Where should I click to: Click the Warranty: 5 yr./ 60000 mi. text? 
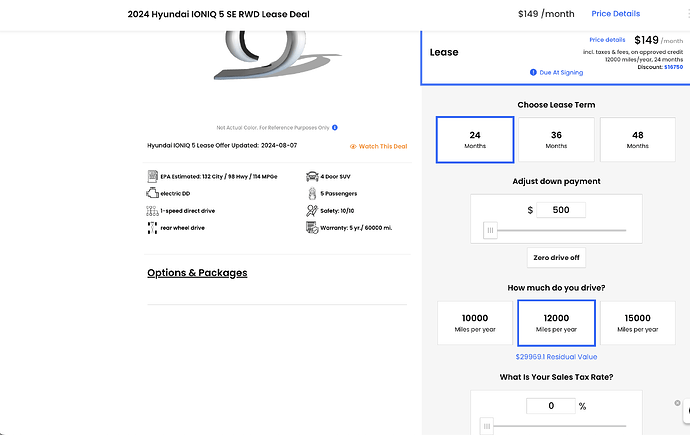356,228
